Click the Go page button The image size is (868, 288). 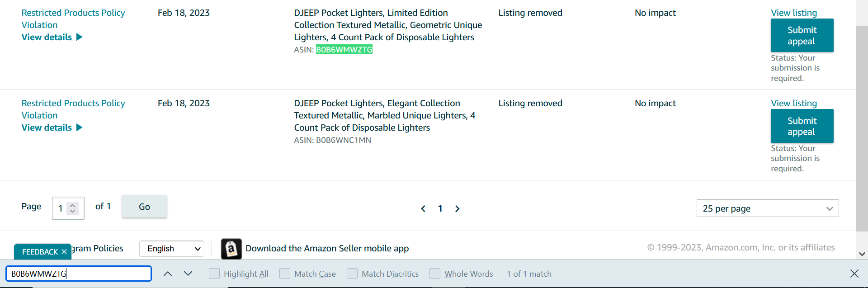click(144, 207)
